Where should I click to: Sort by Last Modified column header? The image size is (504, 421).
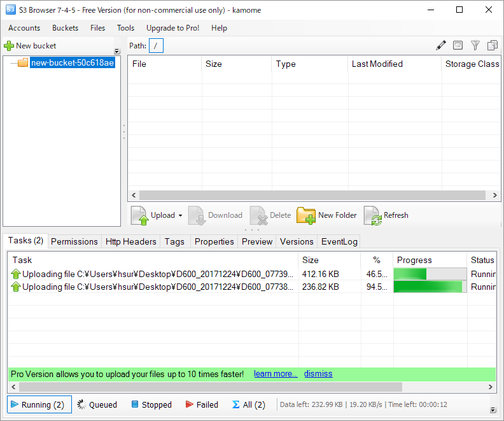(395, 64)
